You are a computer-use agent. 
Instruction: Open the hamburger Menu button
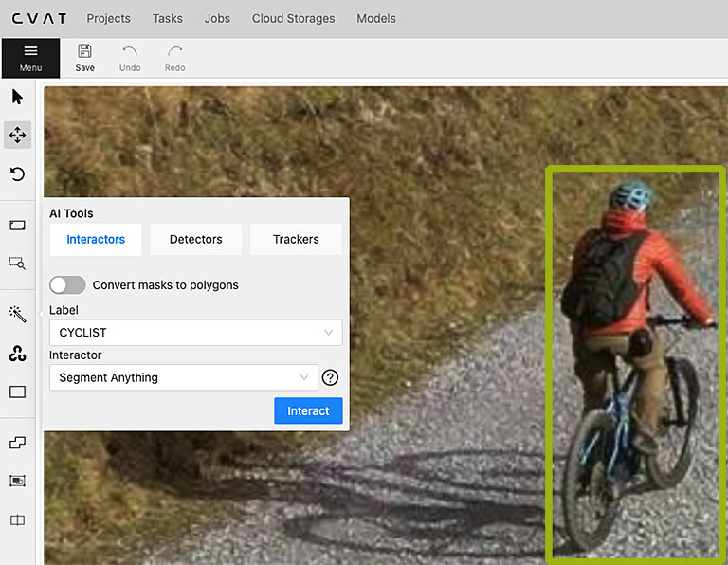[30, 58]
